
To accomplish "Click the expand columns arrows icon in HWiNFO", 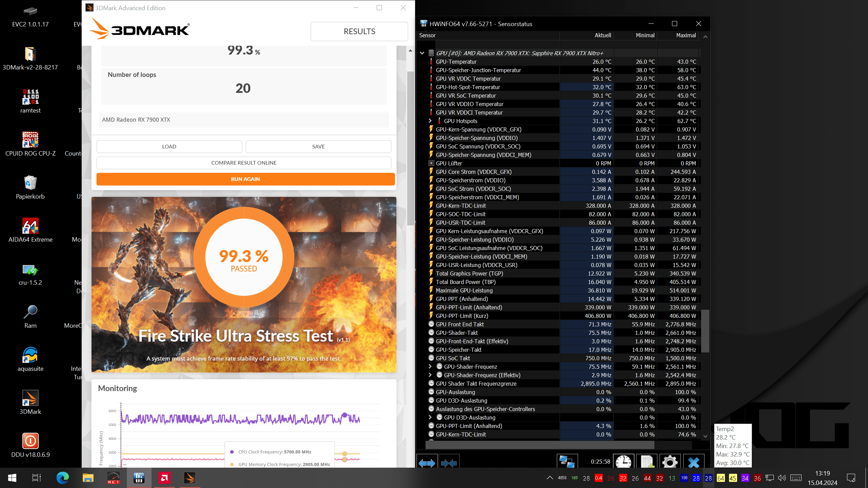I will click(x=427, y=463).
